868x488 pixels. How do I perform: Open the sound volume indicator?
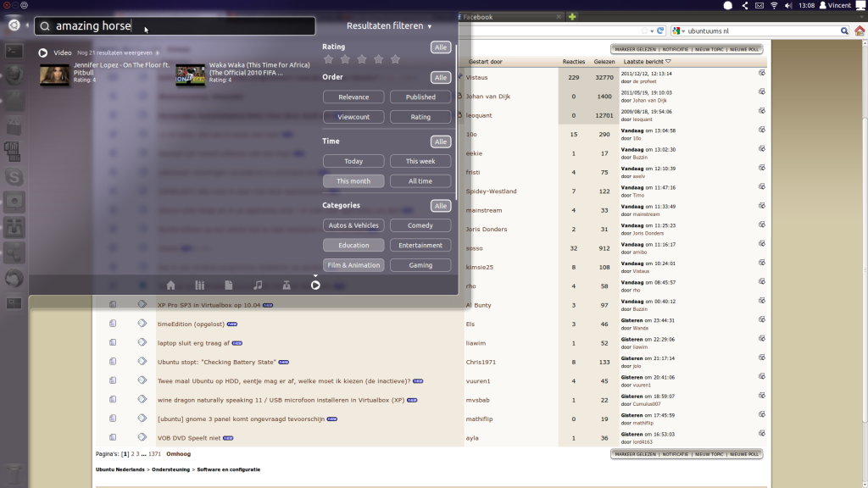coord(793,6)
